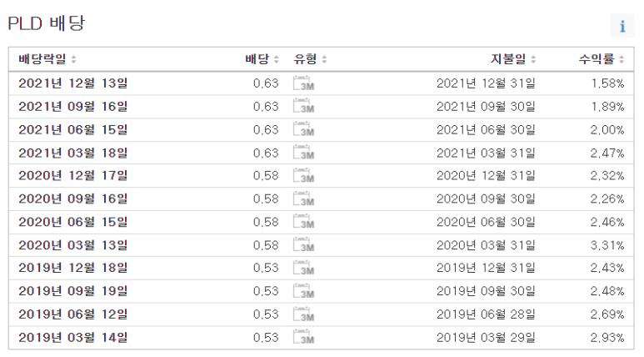The width and height of the screenshot is (644, 357).
Task: Click yield value 1.58%
Action: [x=607, y=83]
